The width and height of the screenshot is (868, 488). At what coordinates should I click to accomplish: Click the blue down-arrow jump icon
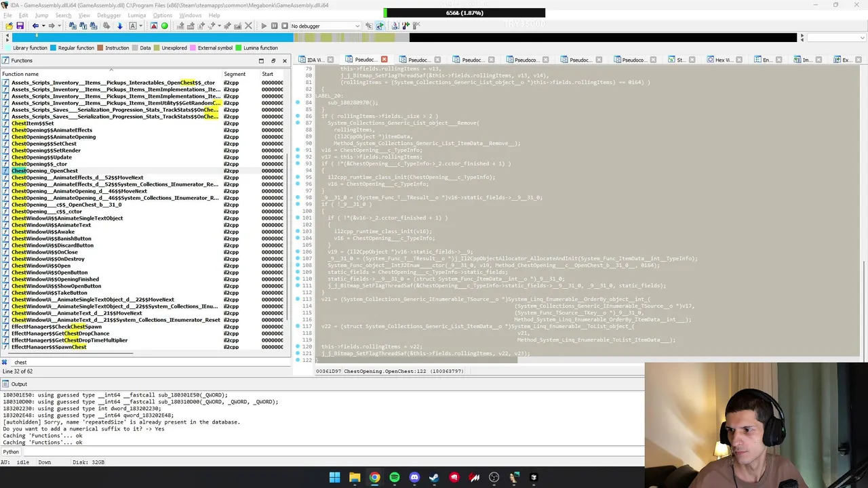point(120,26)
